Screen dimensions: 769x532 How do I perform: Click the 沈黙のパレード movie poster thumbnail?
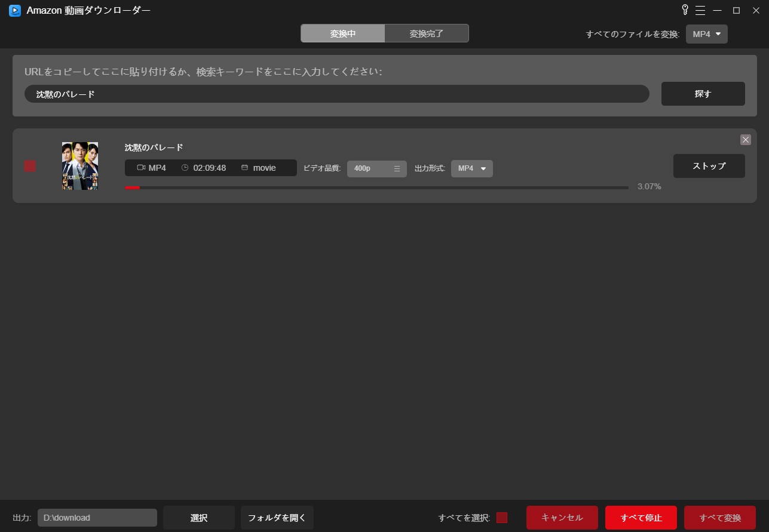click(x=80, y=166)
